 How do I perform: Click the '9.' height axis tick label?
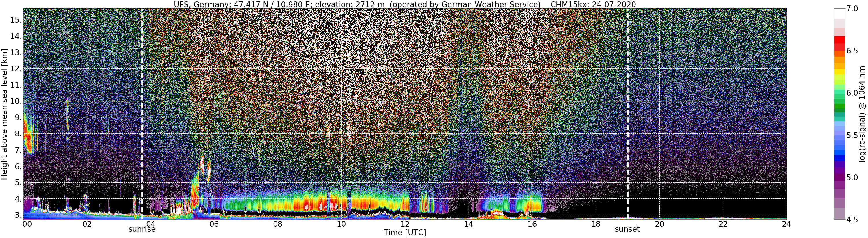tap(18, 118)
